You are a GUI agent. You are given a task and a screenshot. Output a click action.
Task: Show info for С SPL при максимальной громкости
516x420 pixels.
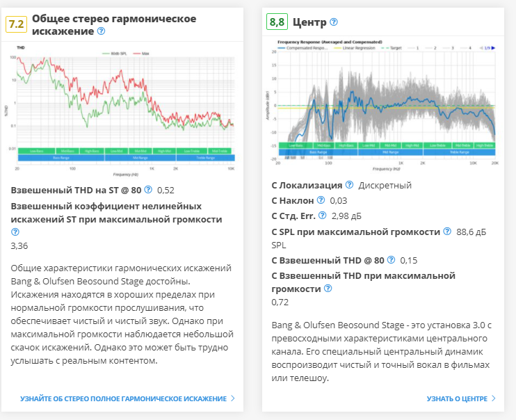pyautogui.click(x=445, y=231)
